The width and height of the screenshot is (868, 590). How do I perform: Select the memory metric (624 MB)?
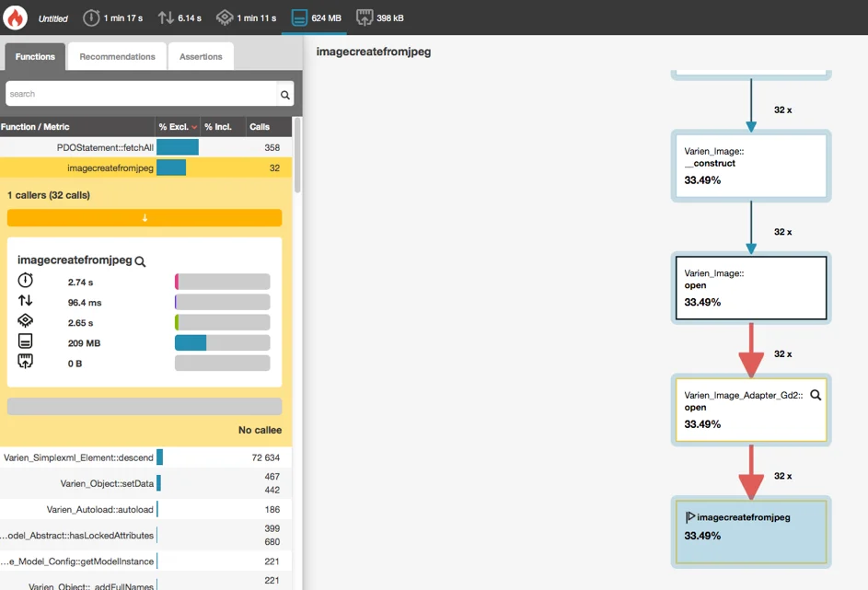tap(314, 17)
